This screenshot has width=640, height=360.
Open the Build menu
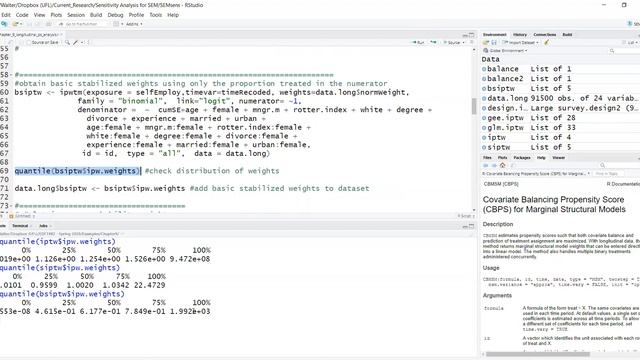[96, 15]
